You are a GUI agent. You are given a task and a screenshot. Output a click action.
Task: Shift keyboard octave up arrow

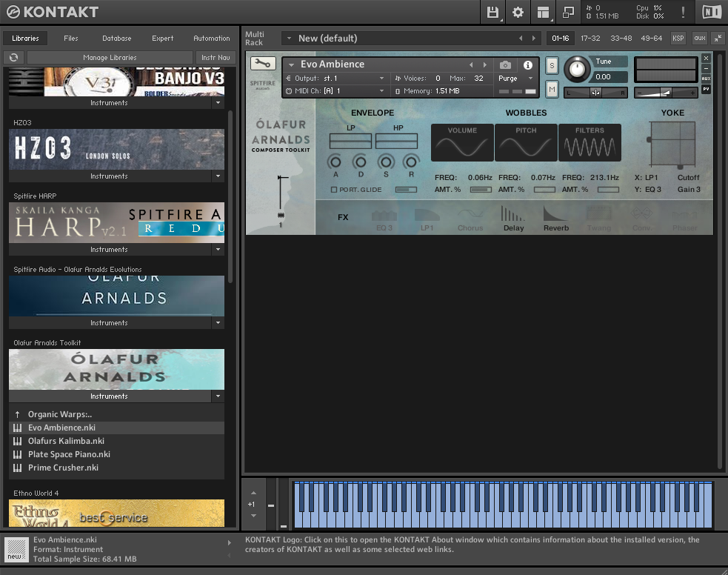coord(253,493)
